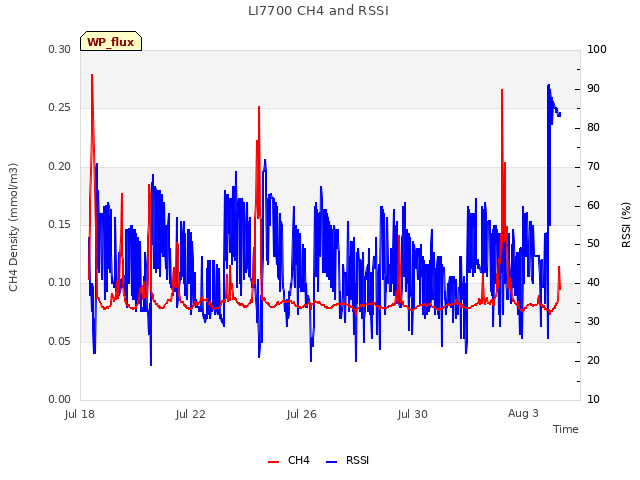
Task: Click the 30 right axis label
Action: tap(593, 322)
